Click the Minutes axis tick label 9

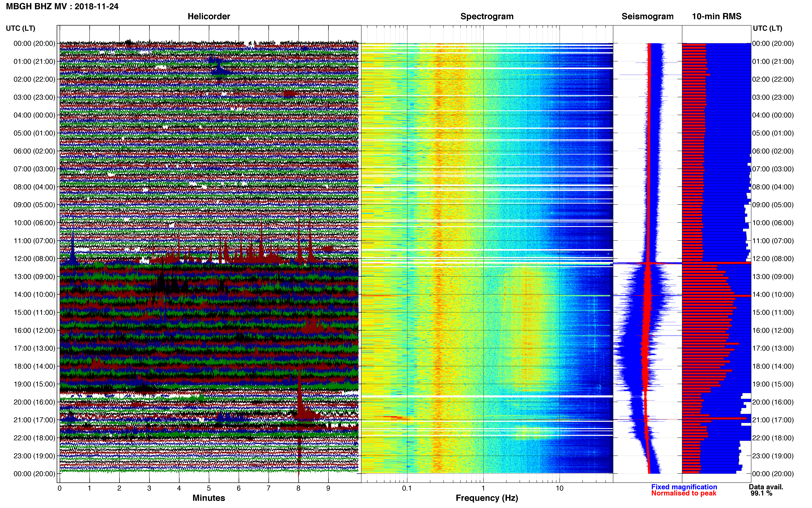328,488
